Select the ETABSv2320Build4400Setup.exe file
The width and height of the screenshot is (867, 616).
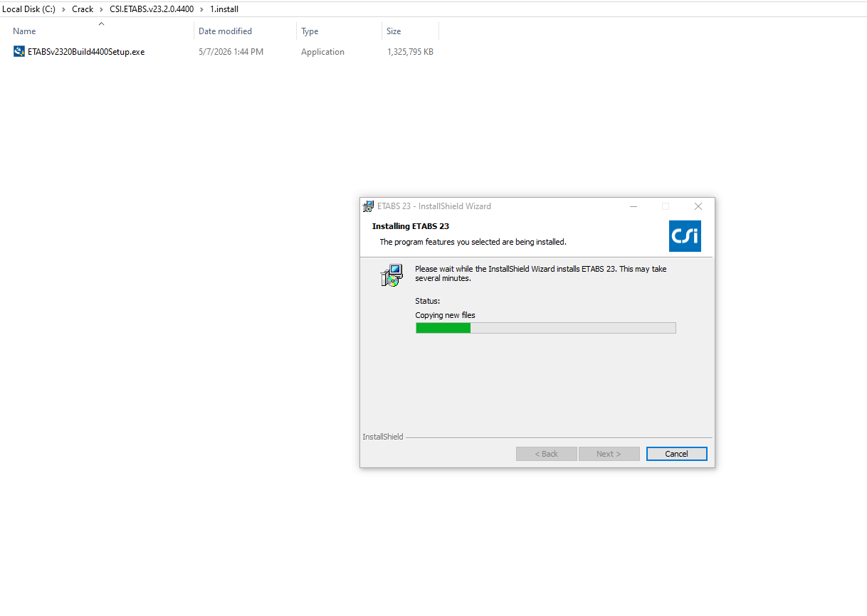(85, 52)
